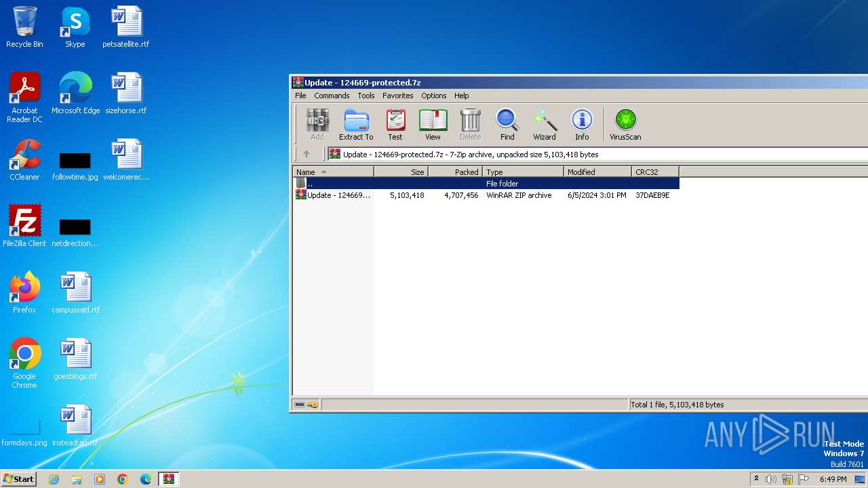Open Internet Explorer from the taskbar
Image resolution: width=868 pixels, height=488 pixels.
point(54,479)
